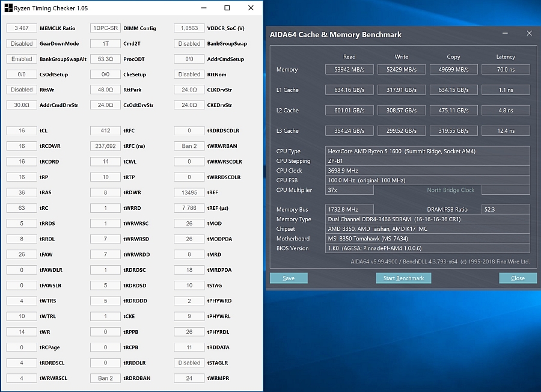
Task: Click the BankGroupSwap Disabled field
Action: point(189,43)
